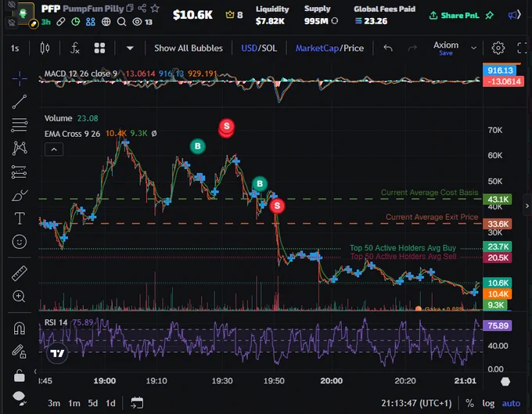
Task: Copy the PumpFun Pilly token address
Action: pyautogui.click(x=130, y=8)
